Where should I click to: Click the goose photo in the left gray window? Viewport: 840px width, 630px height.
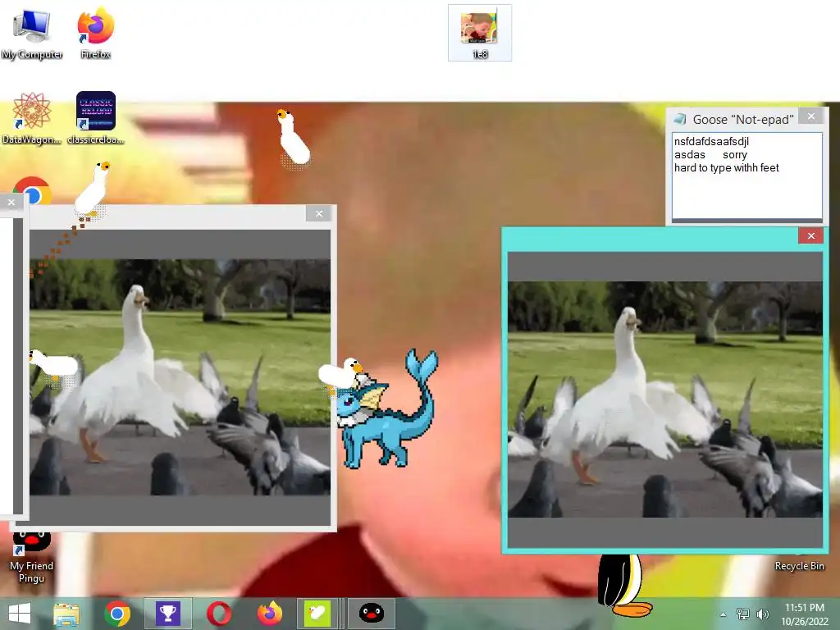180,377
